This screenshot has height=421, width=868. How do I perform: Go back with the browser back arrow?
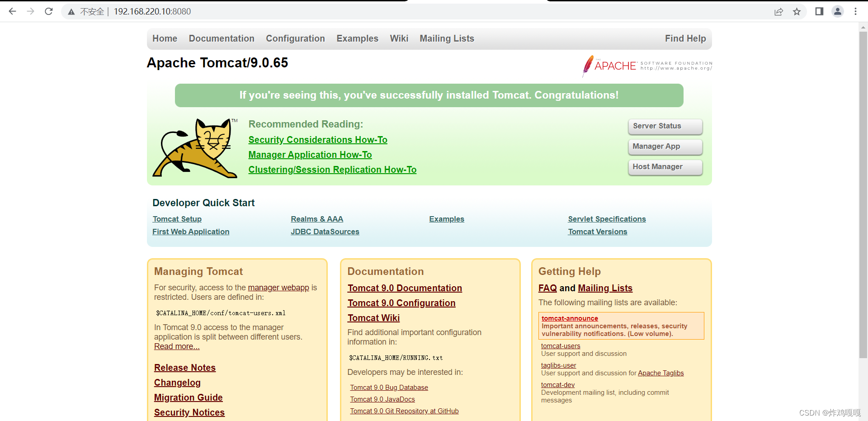[13, 11]
